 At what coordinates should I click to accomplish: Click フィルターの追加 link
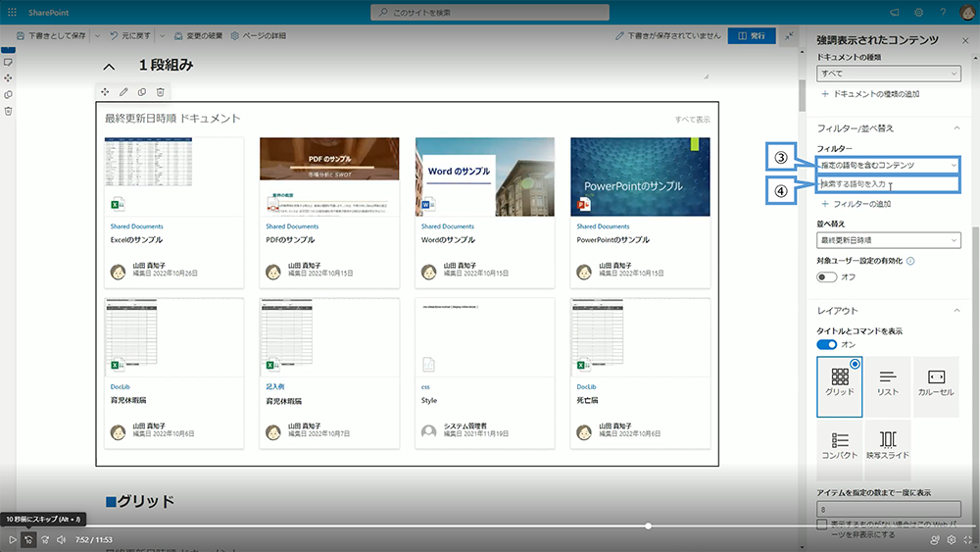(x=856, y=204)
